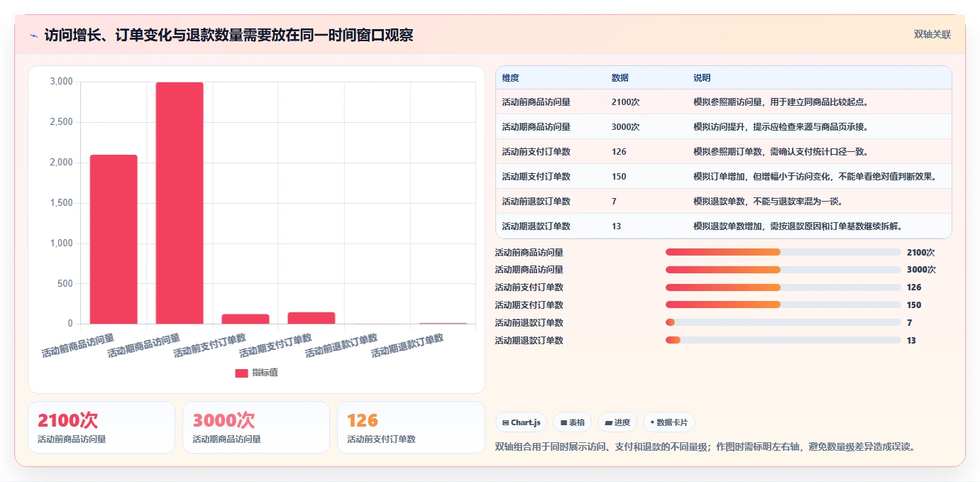Click the 3,000 y-axis tick label
980x482 pixels.
61,82
